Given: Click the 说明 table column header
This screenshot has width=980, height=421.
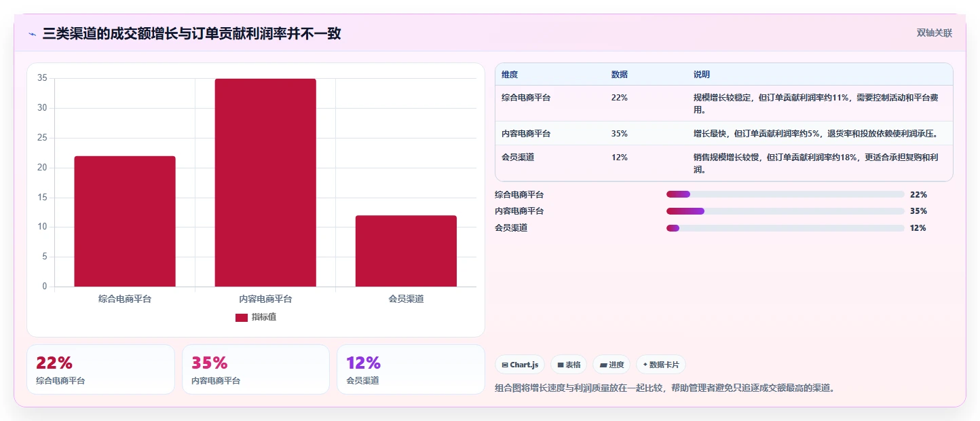Looking at the screenshot, I should [x=702, y=75].
